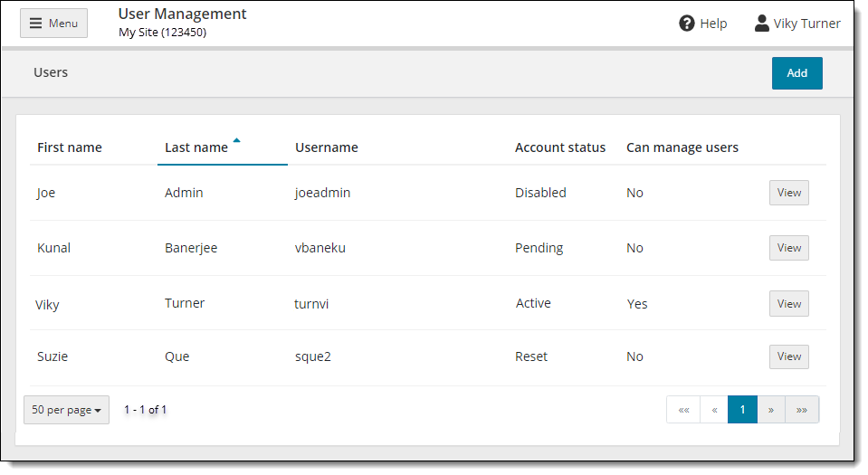Click the '1 - 1 of 1' record count
Viewport: 868px width, 475px height.
pos(145,410)
